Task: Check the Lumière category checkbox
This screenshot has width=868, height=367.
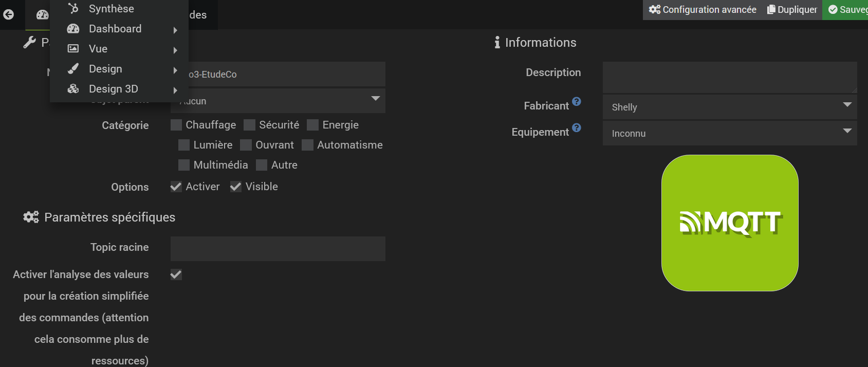Action: click(x=184, y=145)
